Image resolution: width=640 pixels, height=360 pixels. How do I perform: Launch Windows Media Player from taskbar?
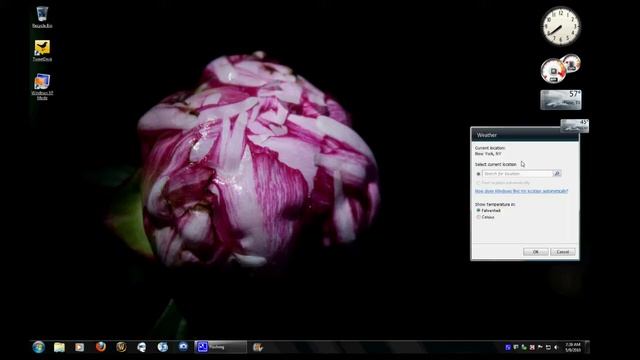click(80, 347)
